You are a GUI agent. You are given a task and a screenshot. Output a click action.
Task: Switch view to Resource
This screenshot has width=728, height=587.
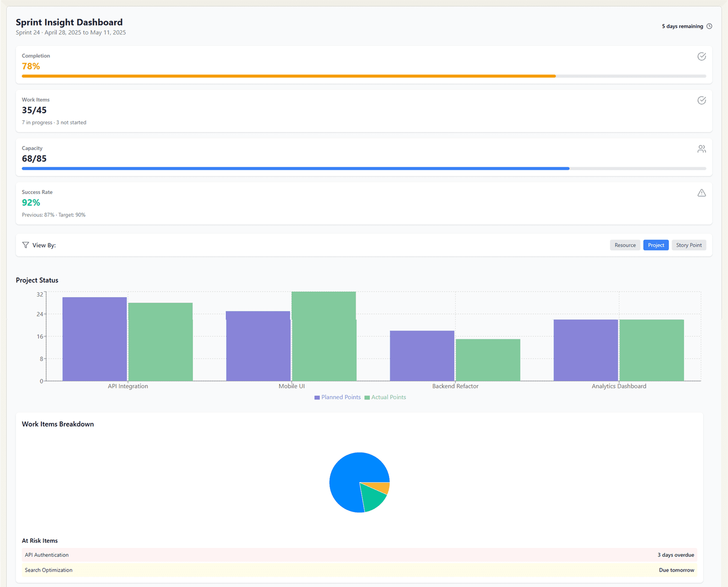point(625,245)
